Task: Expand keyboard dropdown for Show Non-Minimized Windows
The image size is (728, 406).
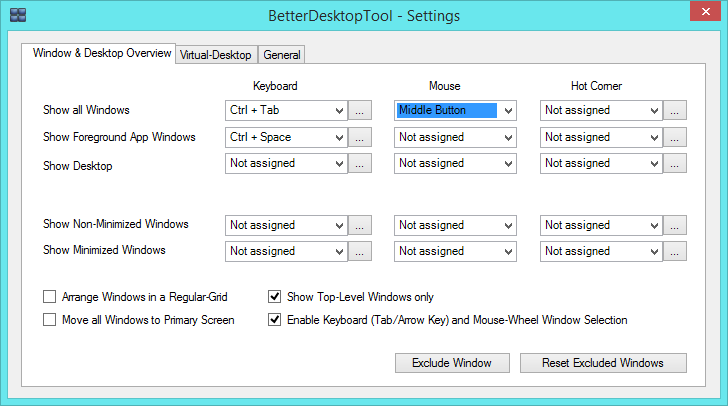Action: (x=286, y=225)
